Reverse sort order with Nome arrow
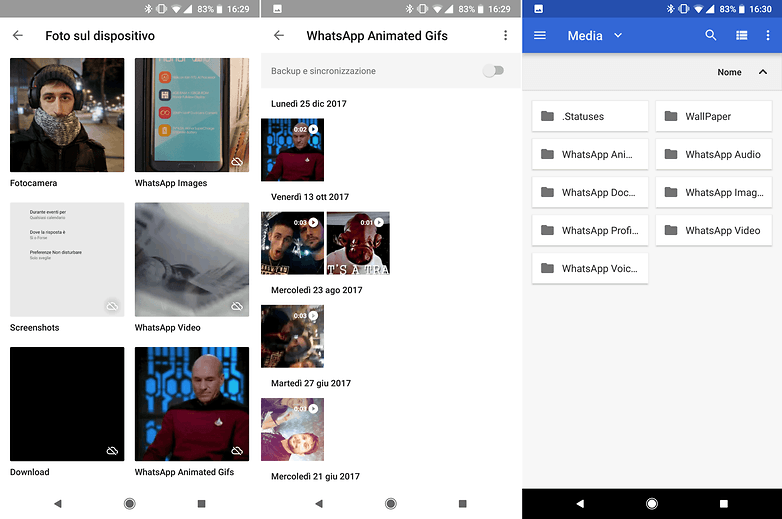This screenshot has width=782, height=519. click(763, 72)
